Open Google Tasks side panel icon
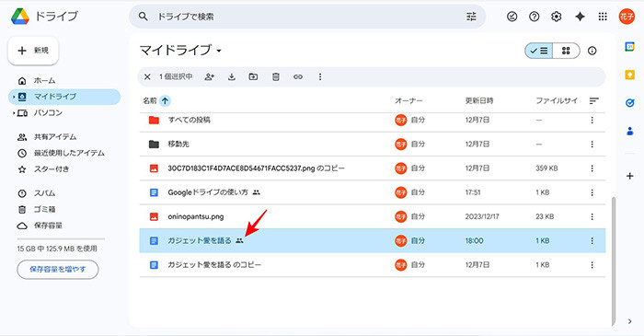Image resolution: width=644 pixels, height=336 pixels. point(629,103)
